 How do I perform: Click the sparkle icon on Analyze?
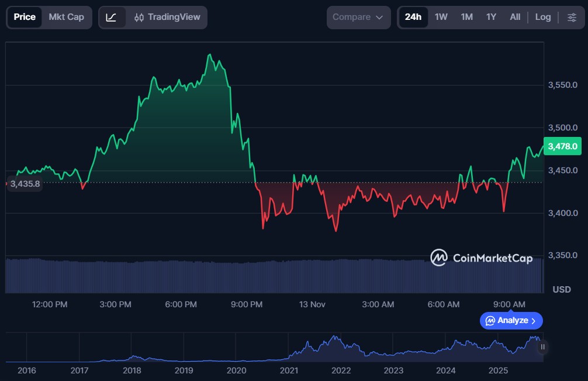(x=490, y=321)
